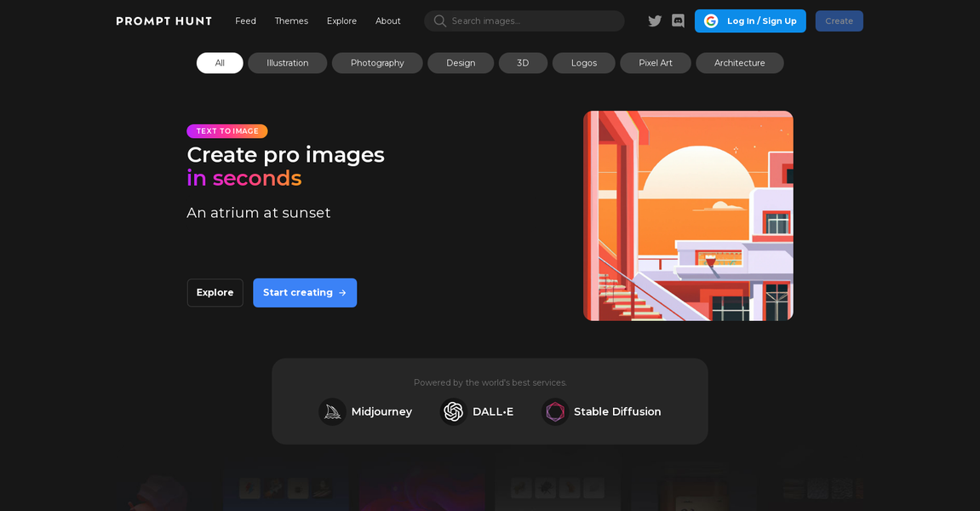
Task: Switch to the Architecture filter
Action: click(739, 63)
